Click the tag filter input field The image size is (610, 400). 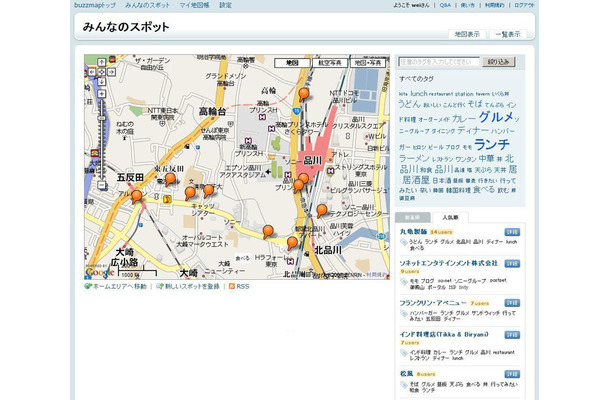[438, 62]
